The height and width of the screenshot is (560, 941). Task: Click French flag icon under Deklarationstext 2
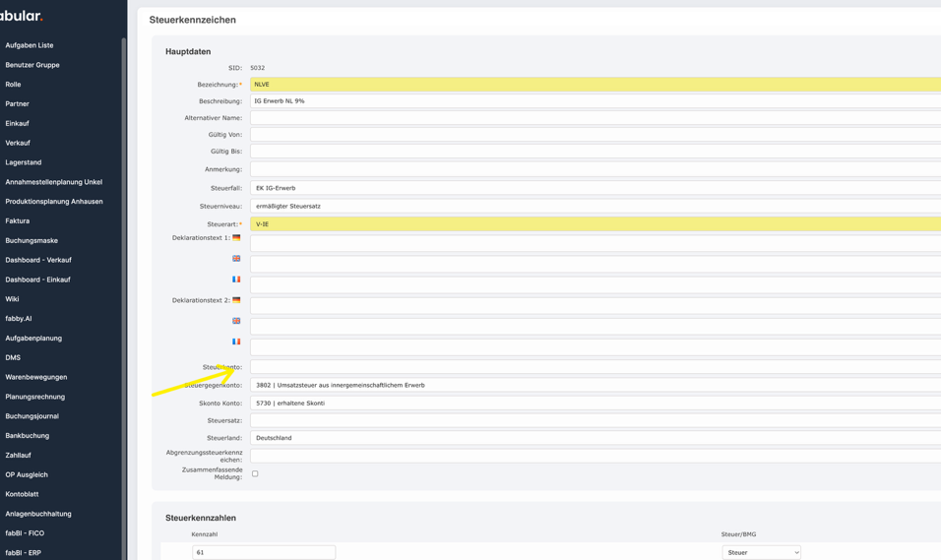click(x=236, y=342)
